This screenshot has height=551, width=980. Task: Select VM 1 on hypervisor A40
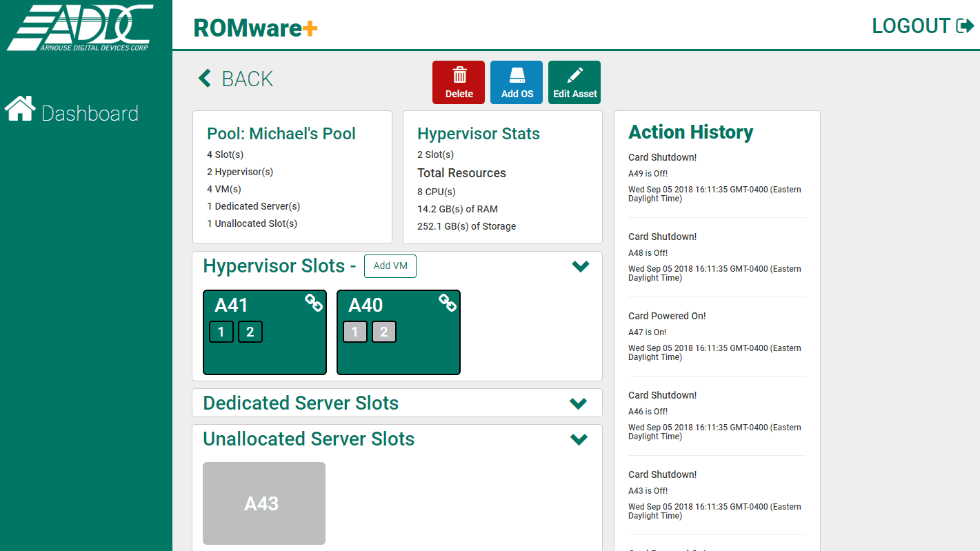(x=354, y=332)
